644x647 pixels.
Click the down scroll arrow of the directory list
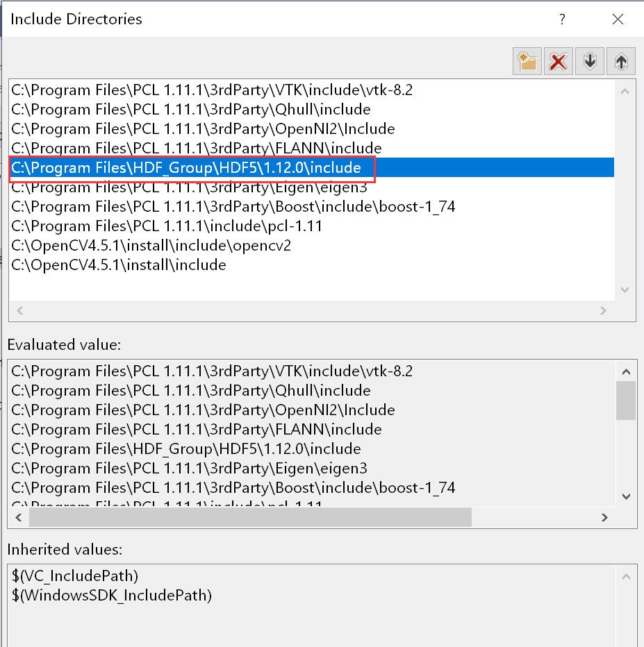coord(625,289)
